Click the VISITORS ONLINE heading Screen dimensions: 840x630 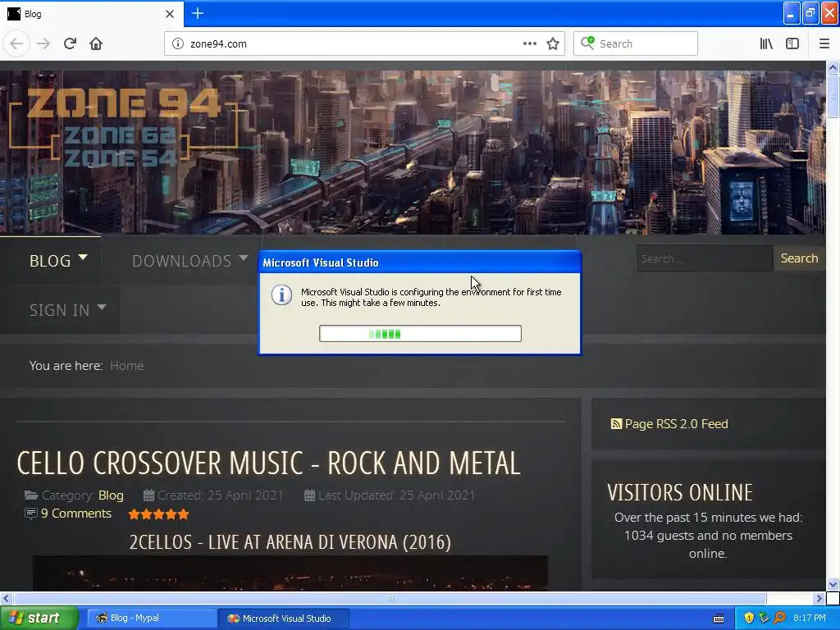click(680, 492)
